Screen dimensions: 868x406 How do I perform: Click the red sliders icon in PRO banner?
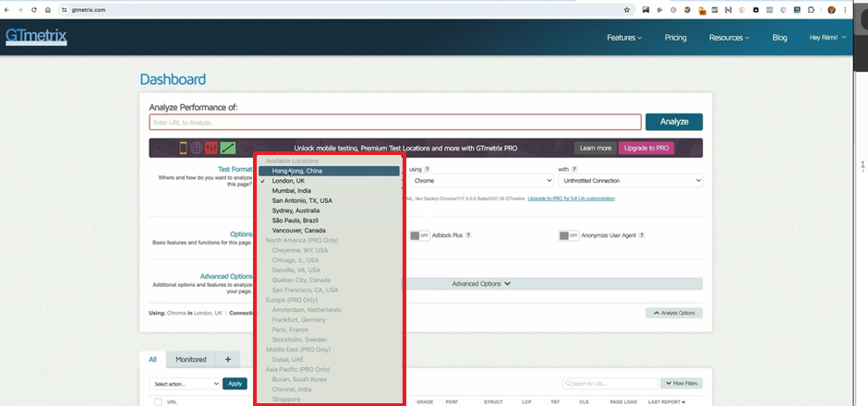coord(211,148)
